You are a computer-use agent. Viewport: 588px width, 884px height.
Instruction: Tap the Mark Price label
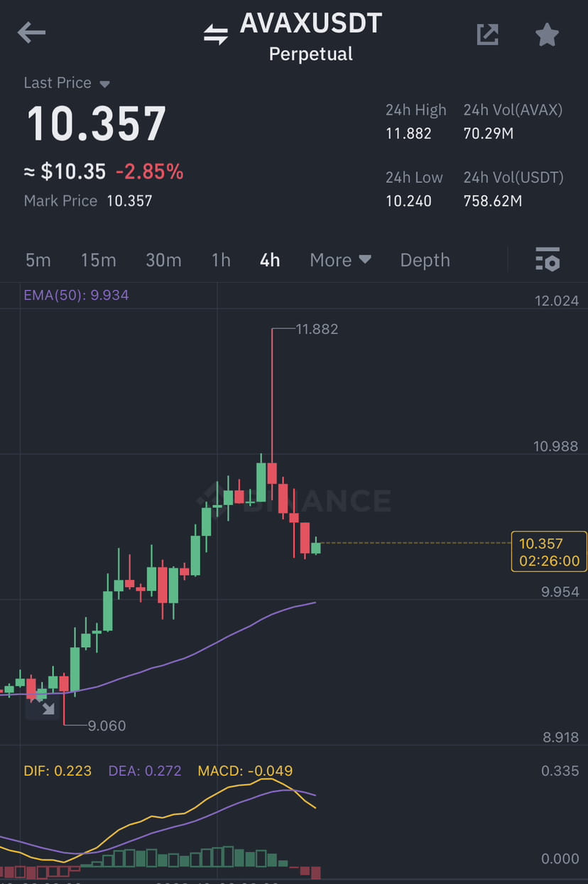coord(60,201)
